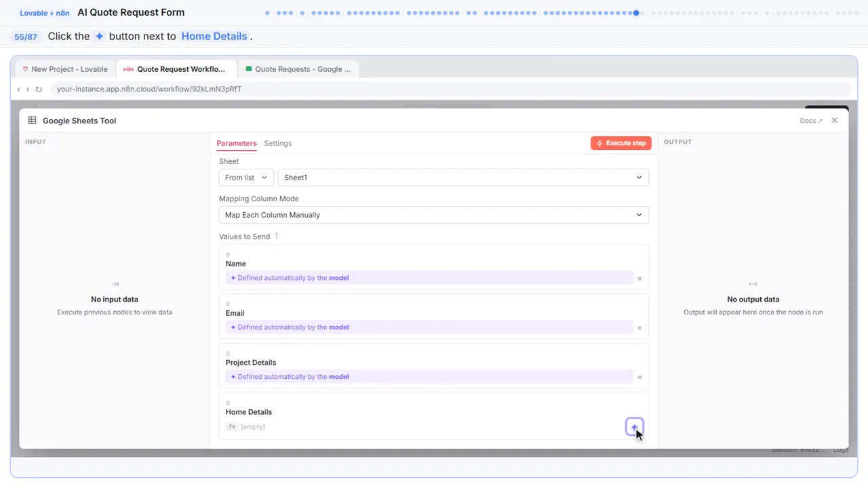
Task: Open the Sheet1 selection dropdown
Action: pyautogui.click(x=463, y=178)
